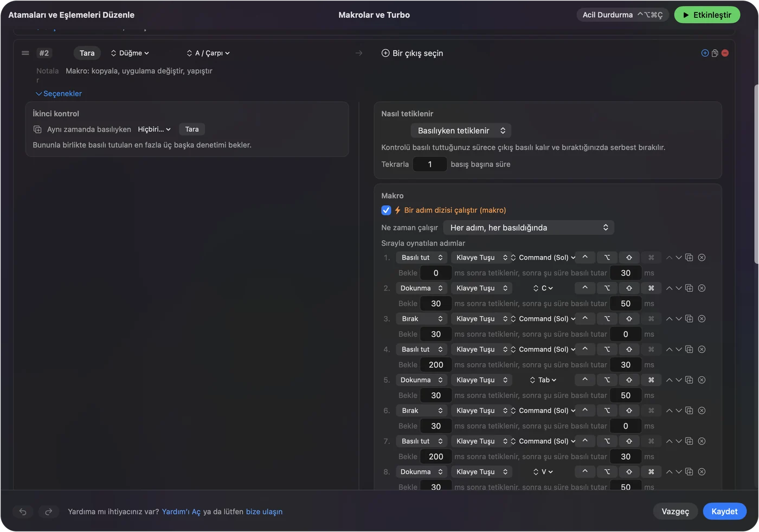Click the Vazgeç button

(675, 511)
